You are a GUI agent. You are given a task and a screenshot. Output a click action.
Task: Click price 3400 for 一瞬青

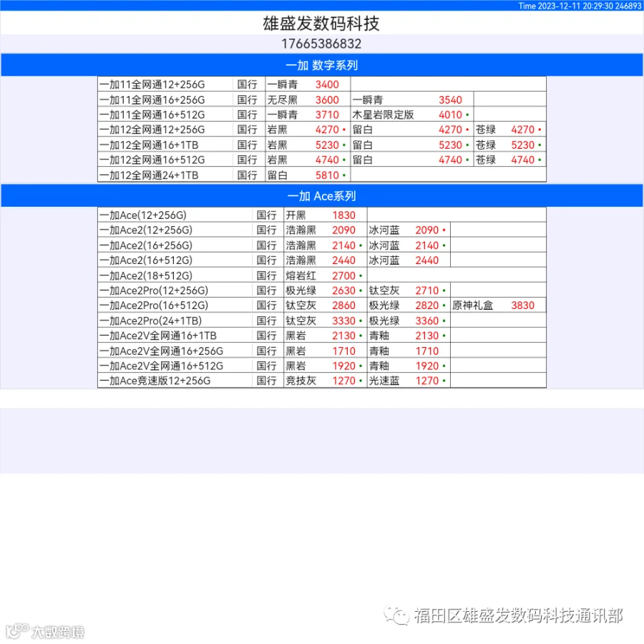point(327,84)
